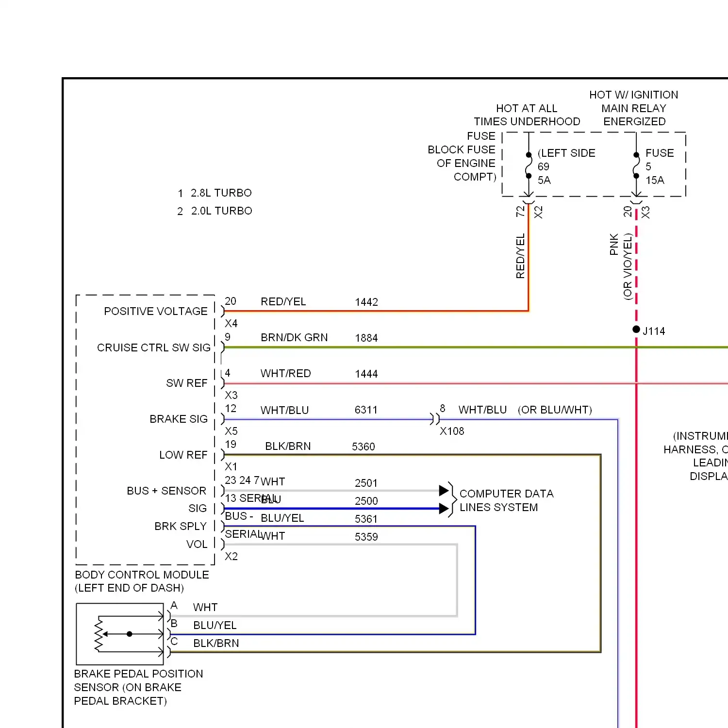728x728 pixels.
Task: Click the 'LOW REF' label
Action: click(183, 455)
